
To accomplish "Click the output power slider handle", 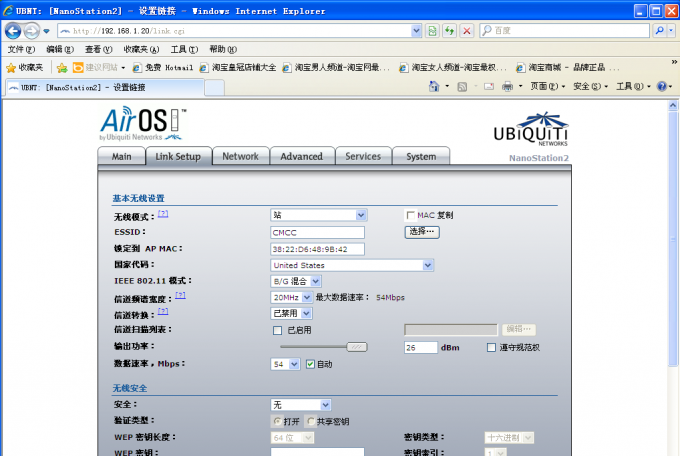I will click(357, 347).
